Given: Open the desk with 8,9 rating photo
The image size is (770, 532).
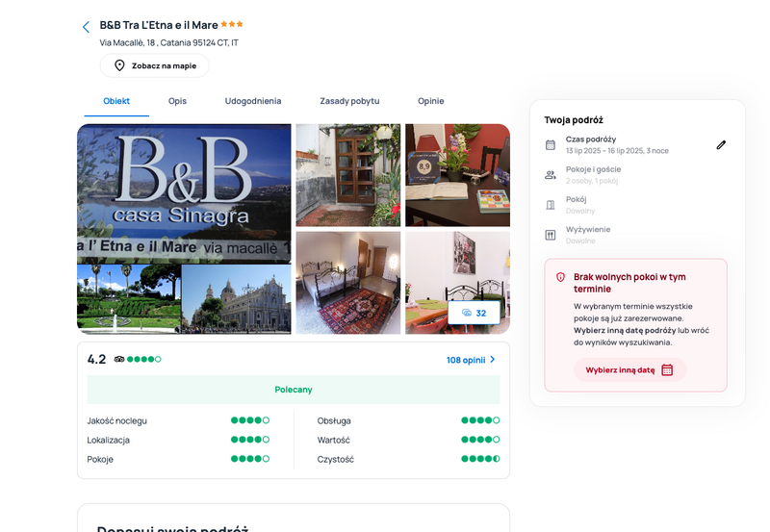Looking at the screenshot, I should 458,175.
